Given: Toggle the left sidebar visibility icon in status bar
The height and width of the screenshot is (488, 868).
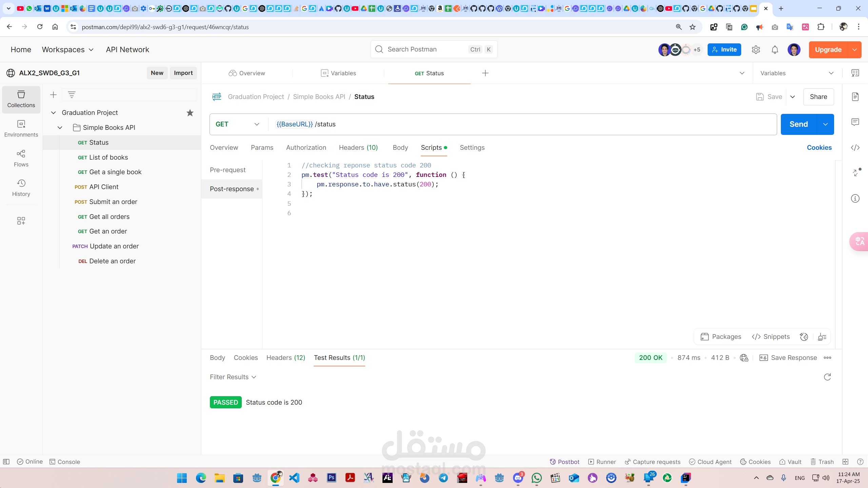Looking at the screenshot, I should point(6,462).
